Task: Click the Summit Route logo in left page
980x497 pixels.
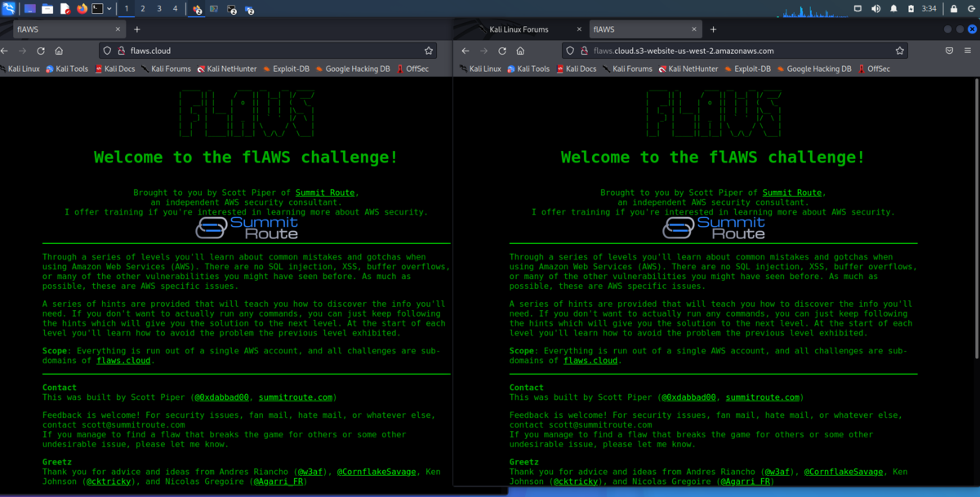Action: point(247,228)
